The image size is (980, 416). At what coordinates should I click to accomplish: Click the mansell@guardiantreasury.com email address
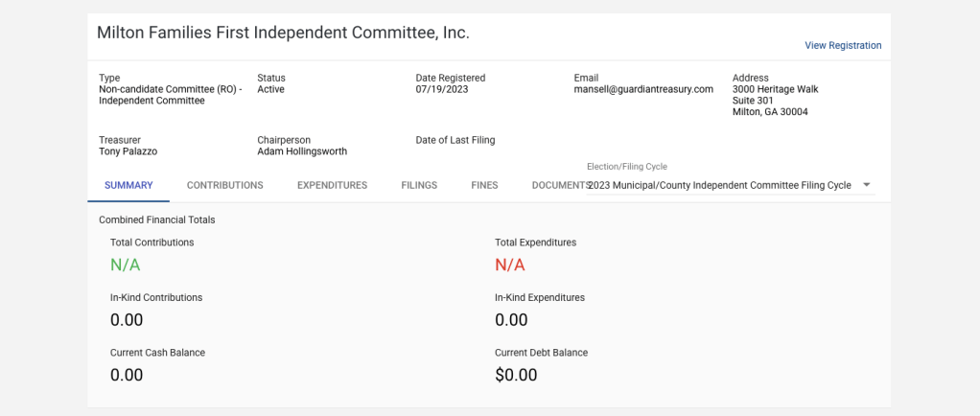(643, 89)
